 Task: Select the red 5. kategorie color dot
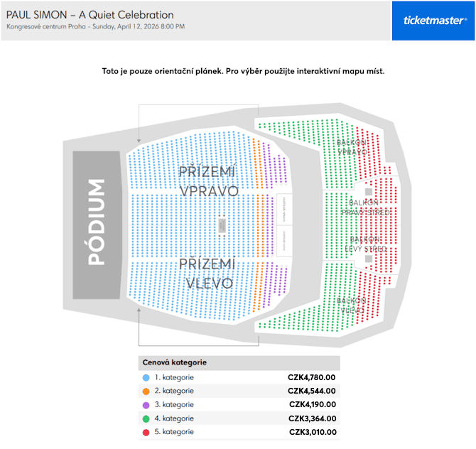click(x=146, y=432)
